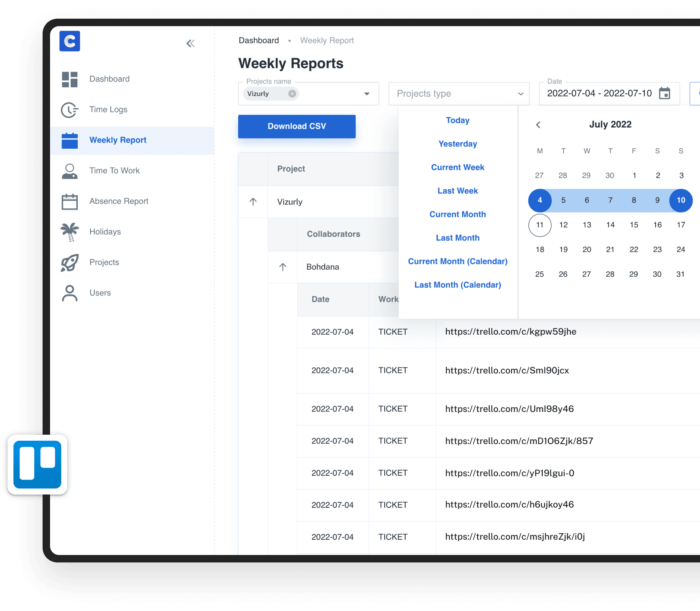Select the Last Month preset

[x=458, y=238]
